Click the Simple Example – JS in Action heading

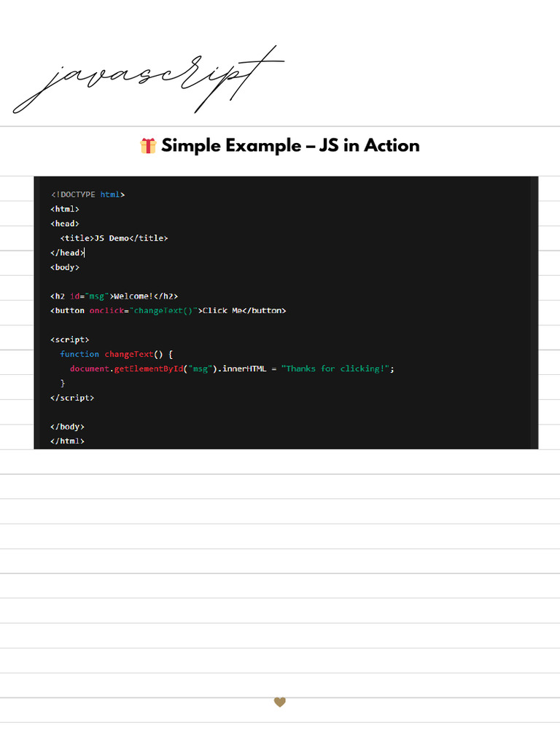coord(290,145)
